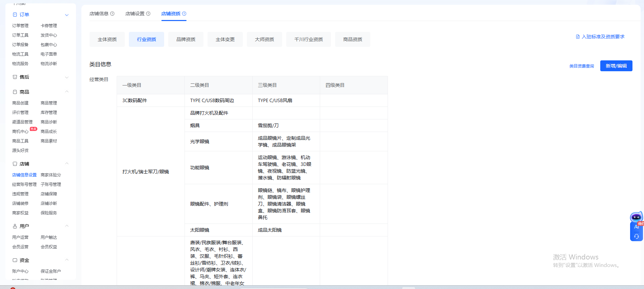Select the 千川行业资质 tab

coord(308,39)
